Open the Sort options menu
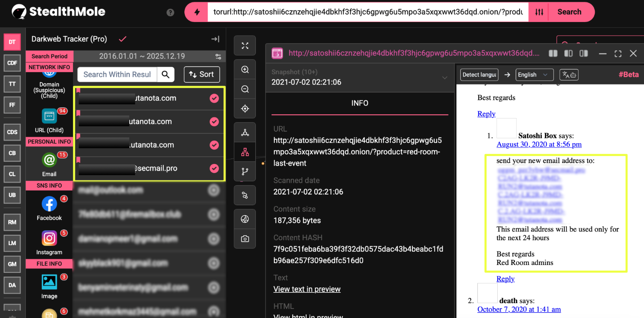This screenshot has width=644, height=318. (201, 75)
